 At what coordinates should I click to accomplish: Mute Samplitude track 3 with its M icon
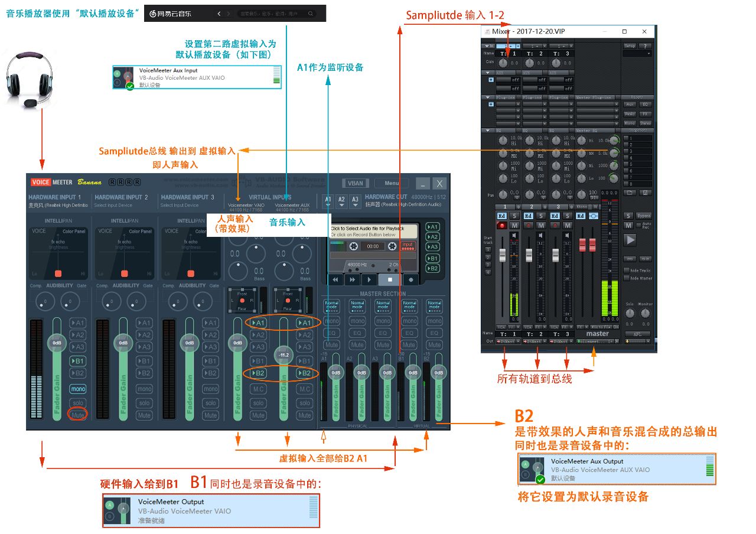(x=568, y=226)
